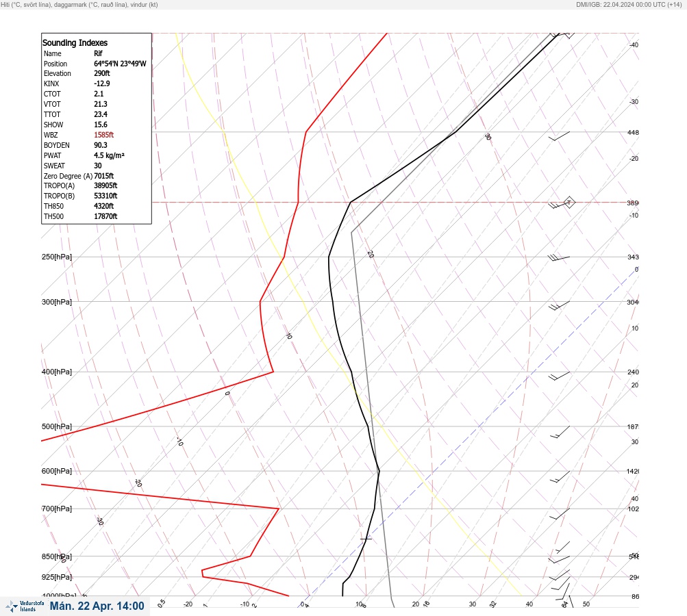
Task: Click the Hiti, daggarmark, vindur chart caption
Action: click(79, 4)
